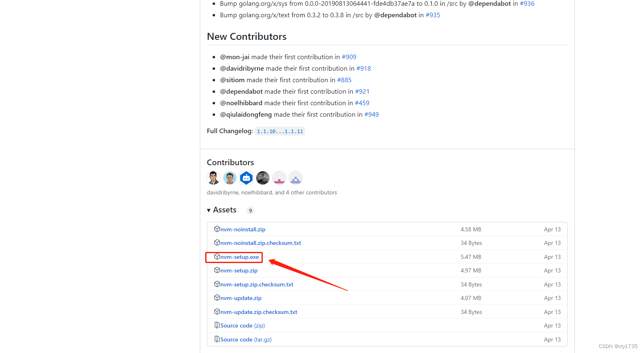644x353 pixels.
Task: Open package icon beside nvm-setup.zip.checksum.txt
Action: click(x=217, y=284)
